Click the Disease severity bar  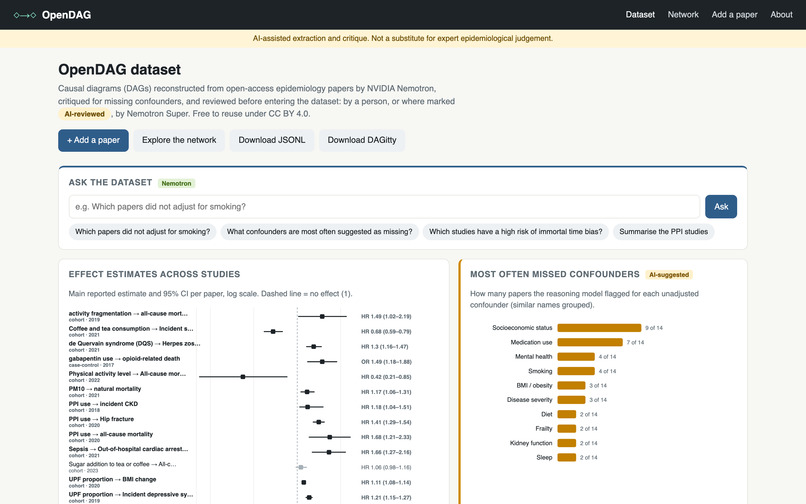coord(572,400)
